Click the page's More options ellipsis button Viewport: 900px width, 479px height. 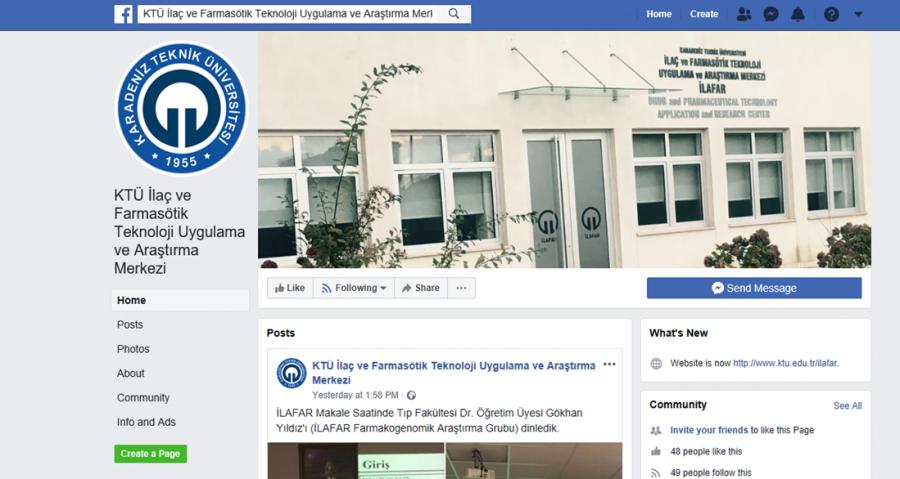[x=461, y=288]
